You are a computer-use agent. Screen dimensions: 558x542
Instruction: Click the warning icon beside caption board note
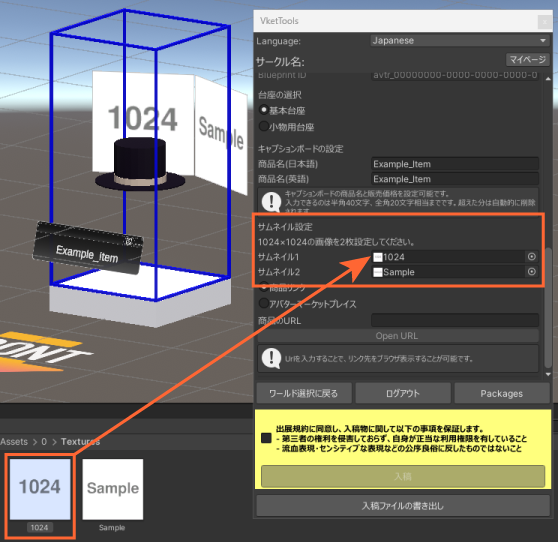[272, 202]
